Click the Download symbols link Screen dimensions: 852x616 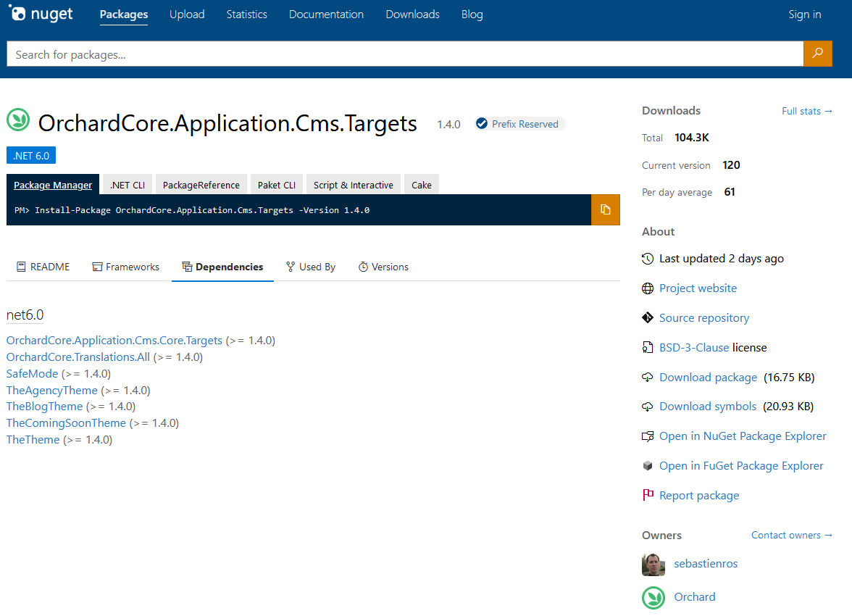coord(708,406)
